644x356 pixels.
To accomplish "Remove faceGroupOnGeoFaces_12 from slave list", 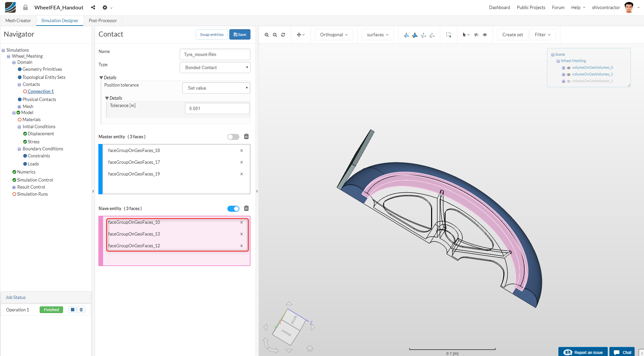I will tap(241, 246).
